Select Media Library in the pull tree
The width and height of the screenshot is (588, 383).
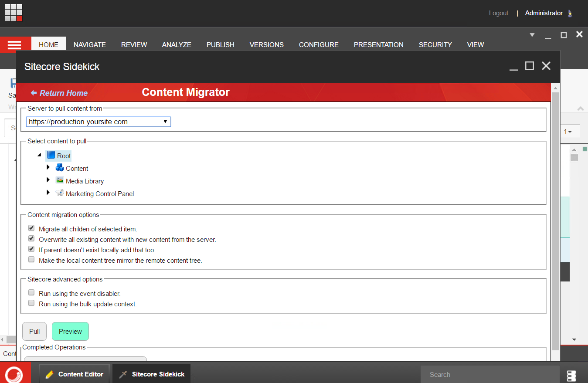(85, 181)
